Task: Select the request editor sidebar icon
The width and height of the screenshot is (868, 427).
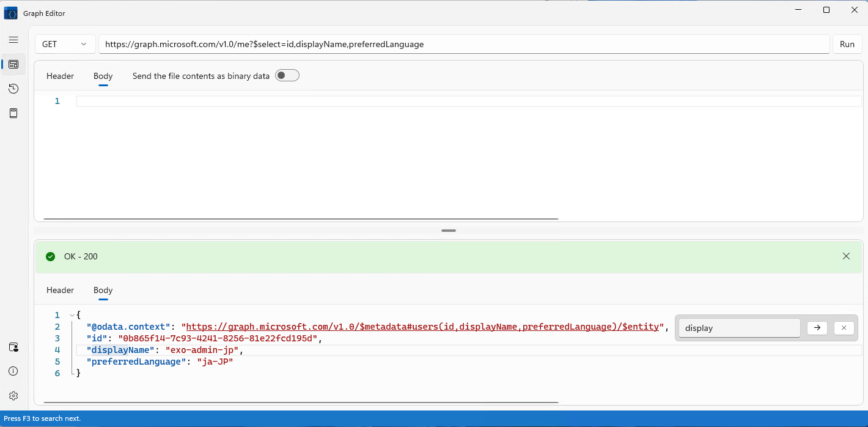Action: [x=13, y=64]
